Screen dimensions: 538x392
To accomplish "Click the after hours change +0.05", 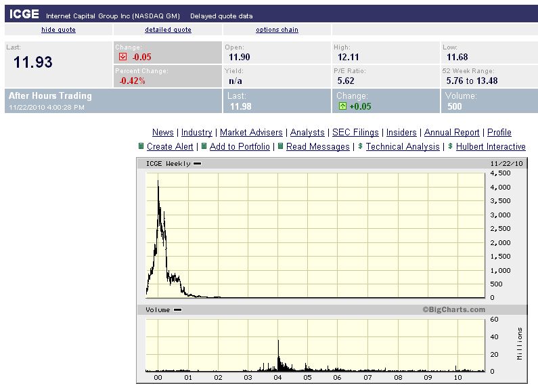I will pos(360,106).
